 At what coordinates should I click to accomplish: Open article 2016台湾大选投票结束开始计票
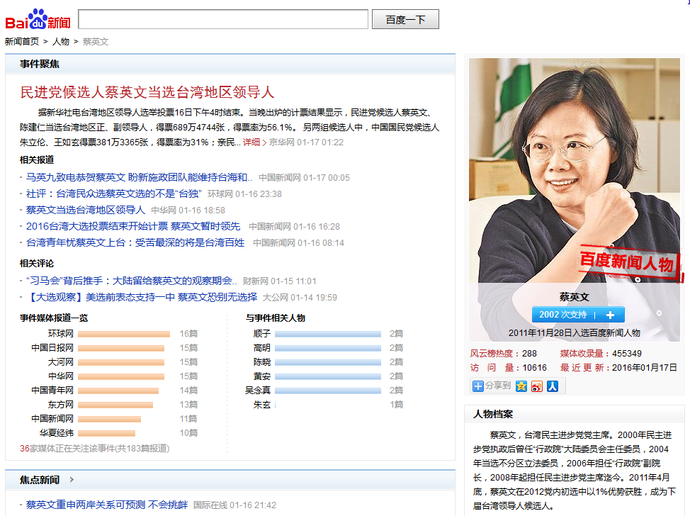(133, 226)
